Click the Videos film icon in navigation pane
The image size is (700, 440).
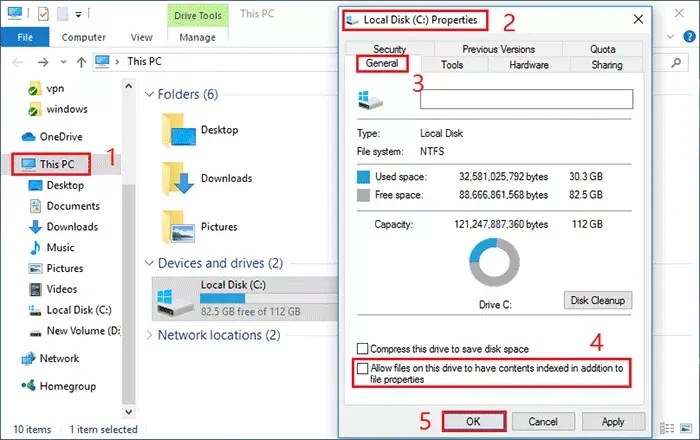pos(35,289)
